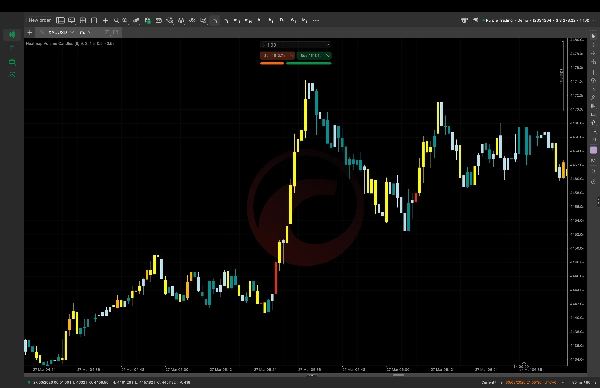
Task: Click the zoom-in magnifier in top toolbar
Action: coord(116,20)
